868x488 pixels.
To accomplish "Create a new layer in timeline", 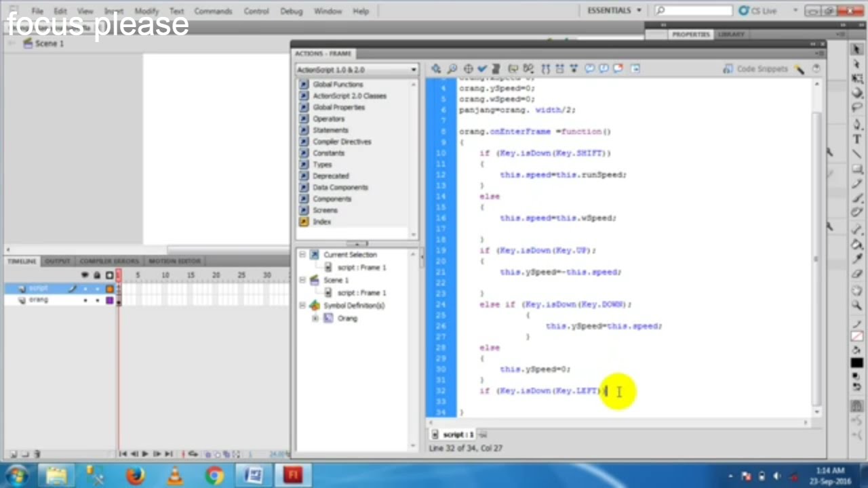I will (14, 454).
